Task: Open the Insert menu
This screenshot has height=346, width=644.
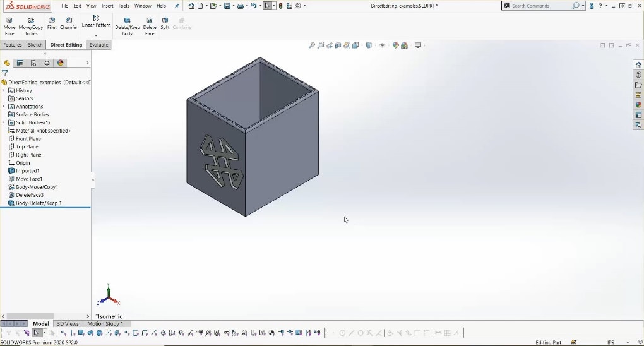Action: tap(107, 6)
